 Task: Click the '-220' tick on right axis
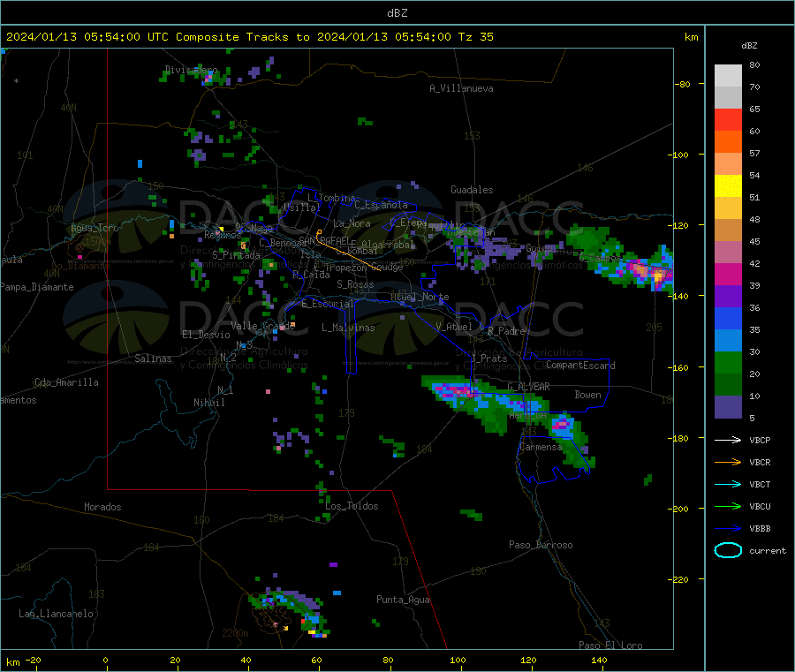pyautogui.click(x=680, y=580)
